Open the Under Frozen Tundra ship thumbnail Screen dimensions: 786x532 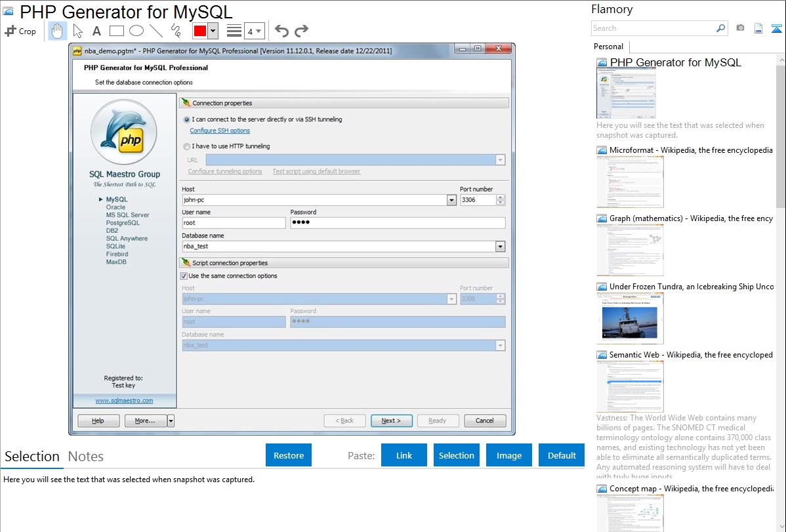[x=630, y=318]
